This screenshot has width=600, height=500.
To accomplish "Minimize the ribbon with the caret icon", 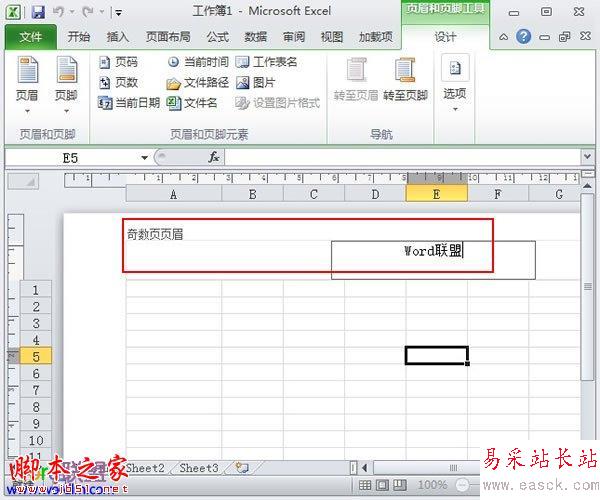I will click(x=504, y=37).
